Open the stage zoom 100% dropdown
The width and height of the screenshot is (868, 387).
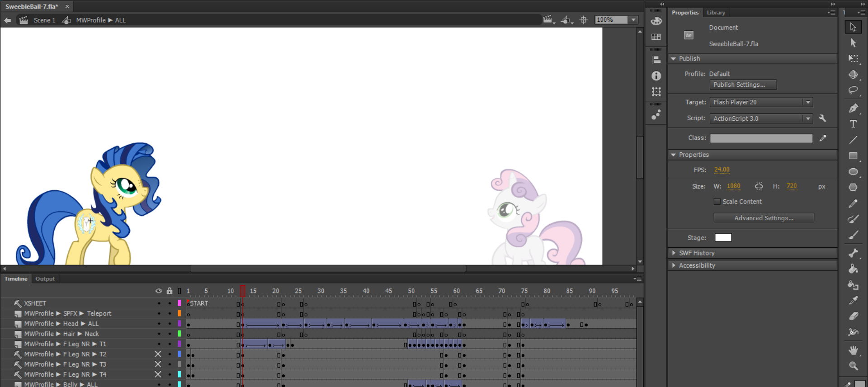633,20
